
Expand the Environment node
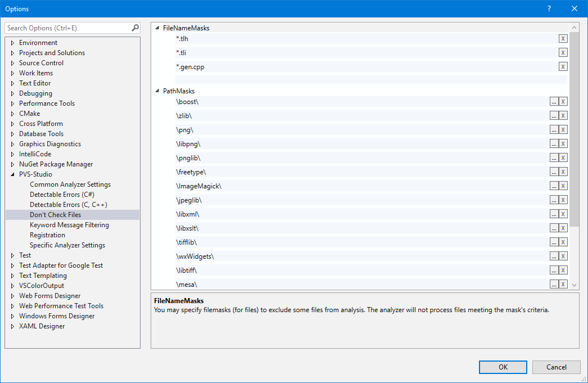click(13, 43)
